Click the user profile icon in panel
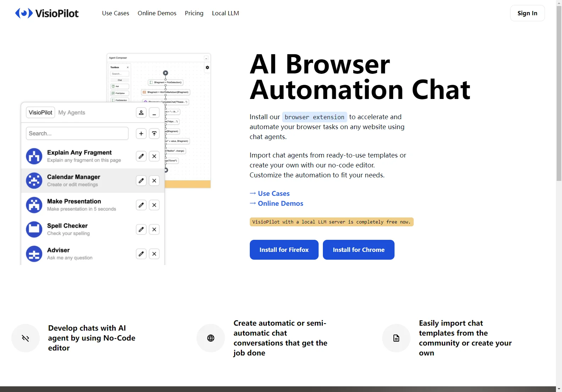562x392 pixels. coord(141,113)
